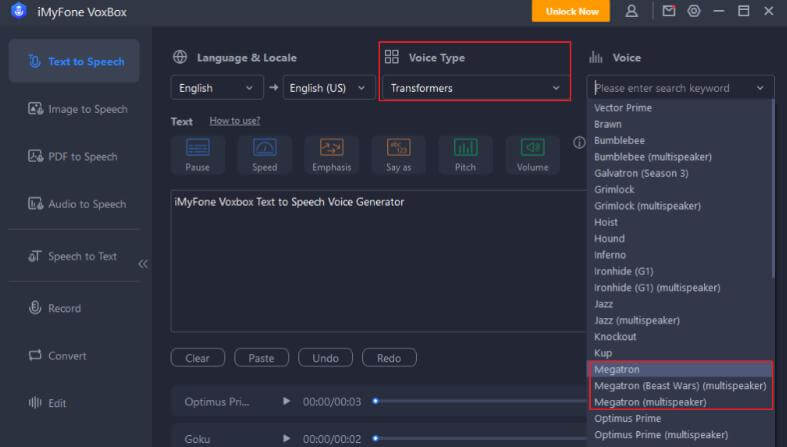This screenshot has height=447, width=787.
Task: Click the Speed tool icon
Action: click(265, 155)
